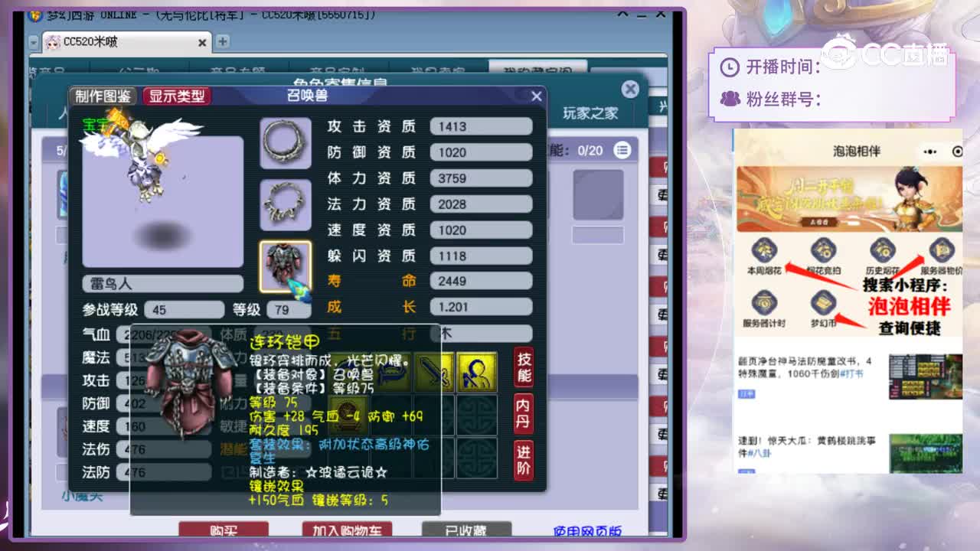
Task: Open the 黄鹤楼跳跳事件 article headline
Action: [x=806, y=446]
